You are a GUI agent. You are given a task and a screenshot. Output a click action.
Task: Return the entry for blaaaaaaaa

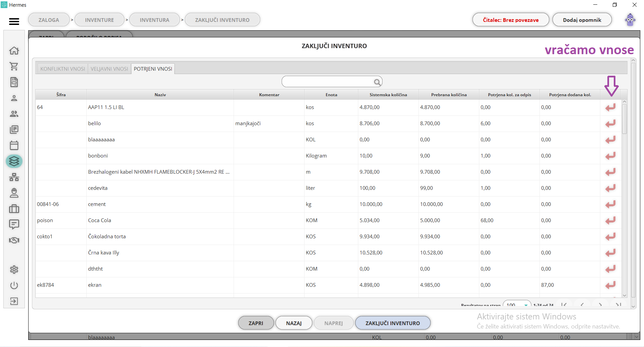[610, 140]
